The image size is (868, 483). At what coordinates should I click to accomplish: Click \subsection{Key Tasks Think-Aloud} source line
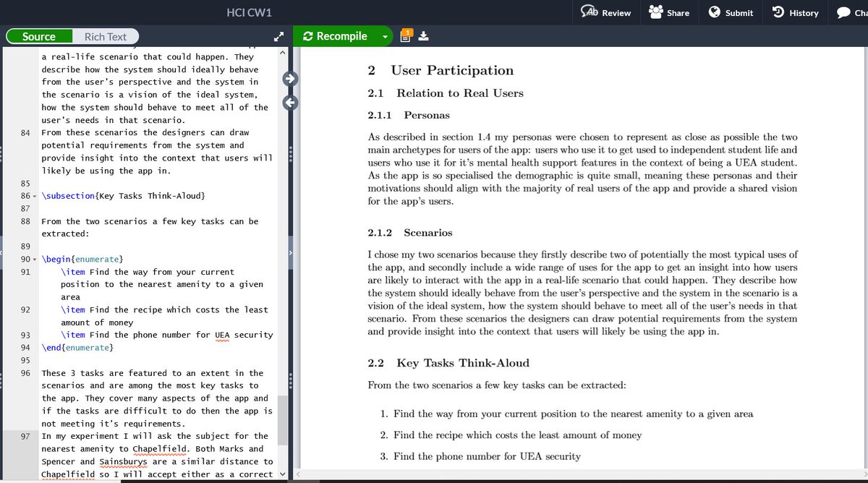point(124,196)
